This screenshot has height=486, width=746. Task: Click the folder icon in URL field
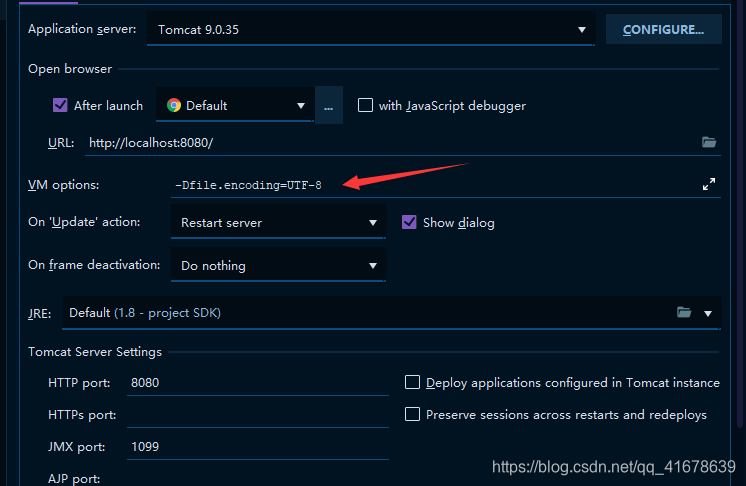pyautogui.click(x=709, y=142)
